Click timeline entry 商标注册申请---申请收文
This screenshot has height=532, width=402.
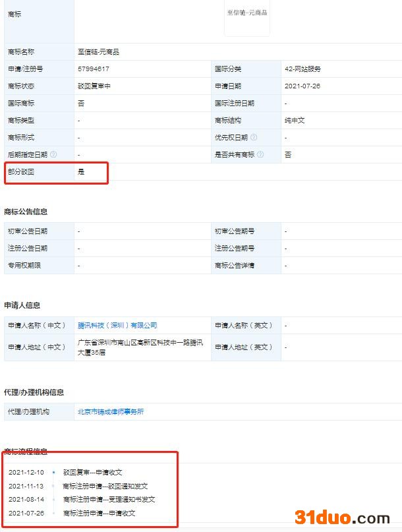click(99, 514)
